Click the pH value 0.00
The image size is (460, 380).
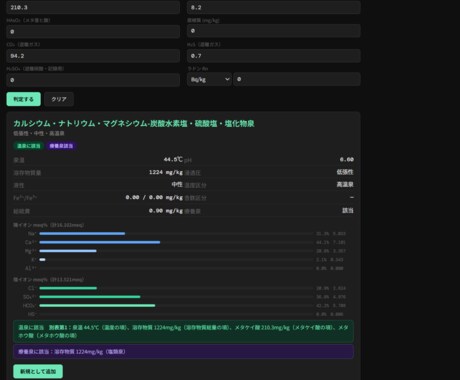[347, 159]
